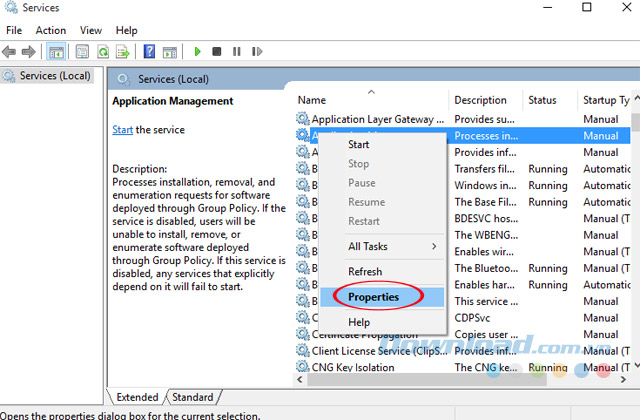640x420 pixels.
Task: Expand All Tasks submenu
Action: [382, 247]
